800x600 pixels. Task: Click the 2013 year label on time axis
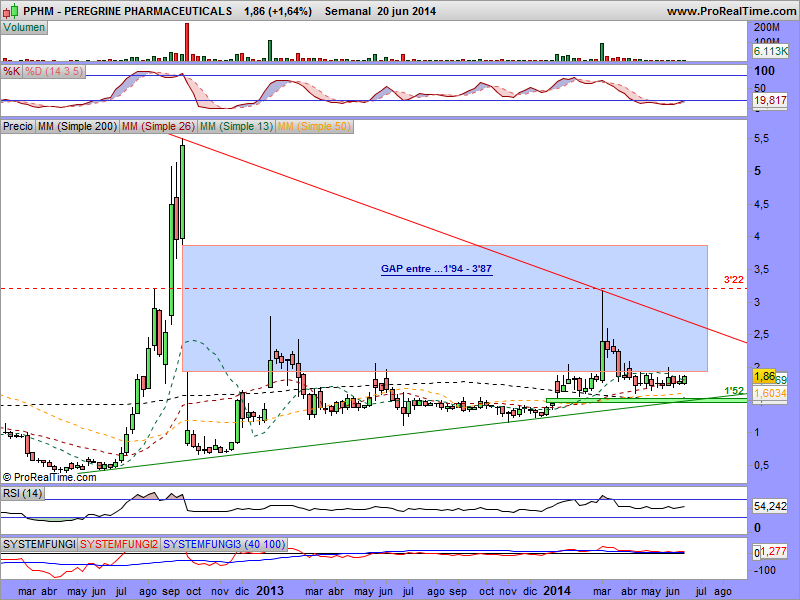coord(270,591)
